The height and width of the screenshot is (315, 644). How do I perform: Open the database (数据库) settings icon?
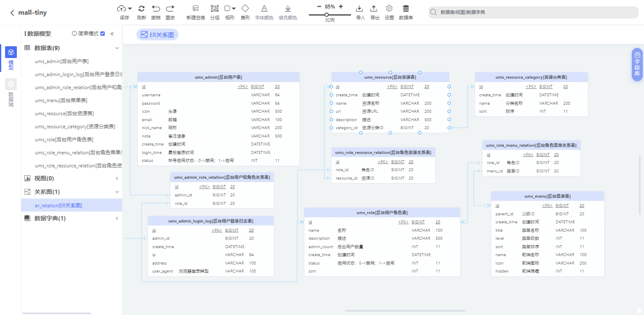[x=406, y=9]
